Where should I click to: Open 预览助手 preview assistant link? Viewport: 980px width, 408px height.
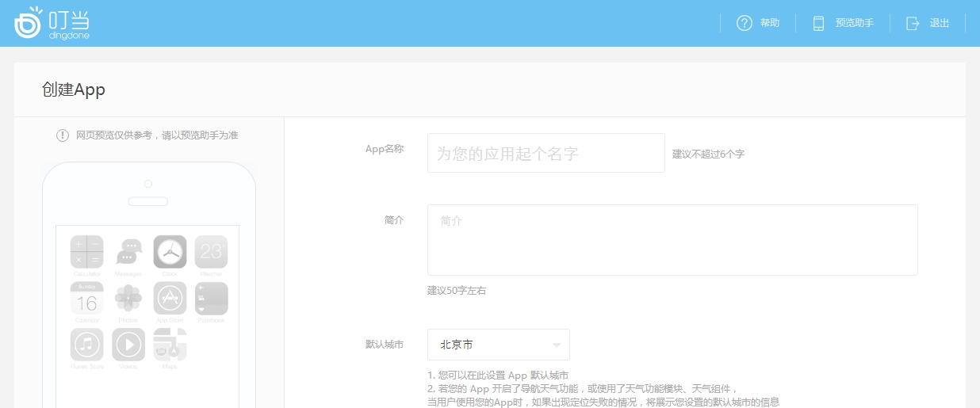855,23
